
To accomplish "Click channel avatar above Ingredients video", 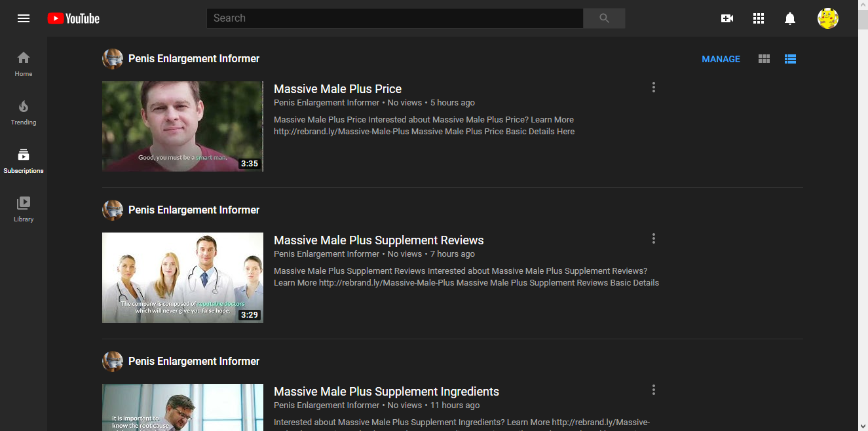I will click(113, 362).
